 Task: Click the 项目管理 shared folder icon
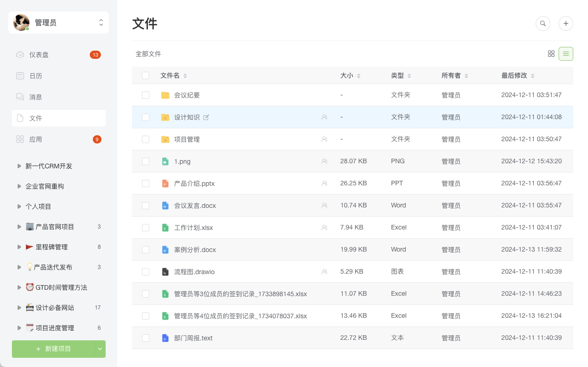tap(165, 139)
